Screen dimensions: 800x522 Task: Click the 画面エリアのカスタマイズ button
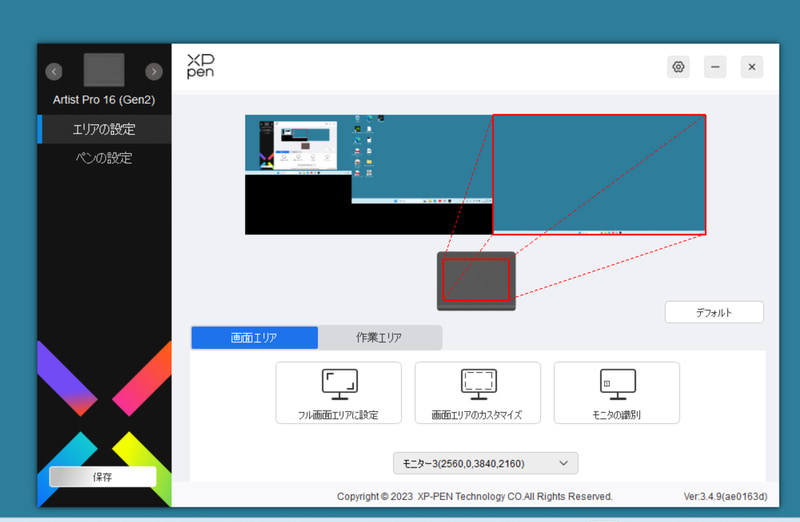pos(478,393)
